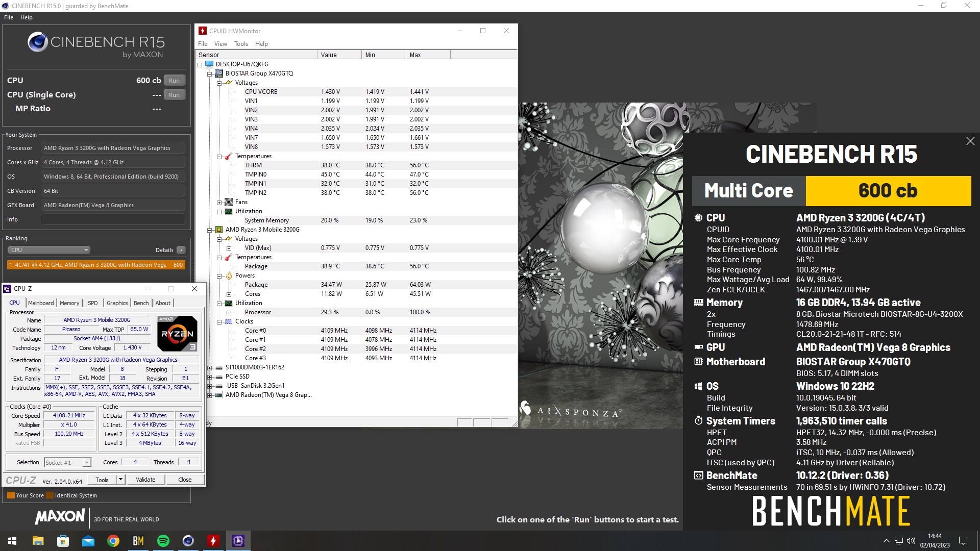Viewport: 980px width, 551px height.
Task: Click the Max column header in HWMonitor
Action: click(428, 55)
